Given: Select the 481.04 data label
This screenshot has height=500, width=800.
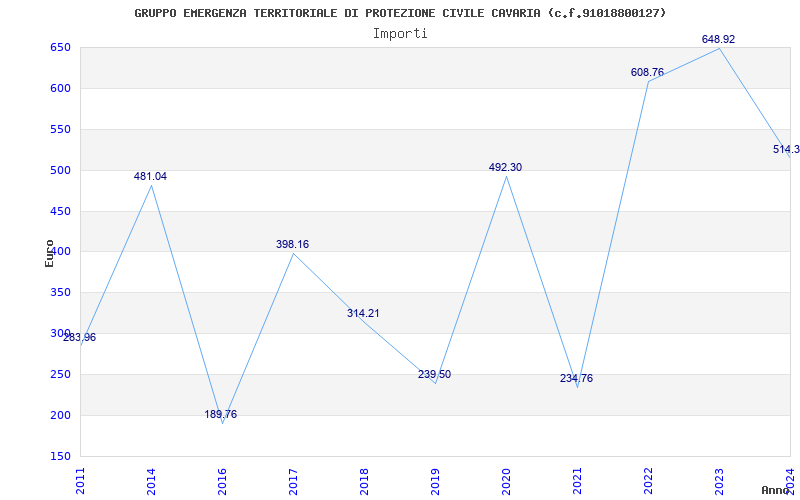Looking at the screenshot, I should point(150,177).
